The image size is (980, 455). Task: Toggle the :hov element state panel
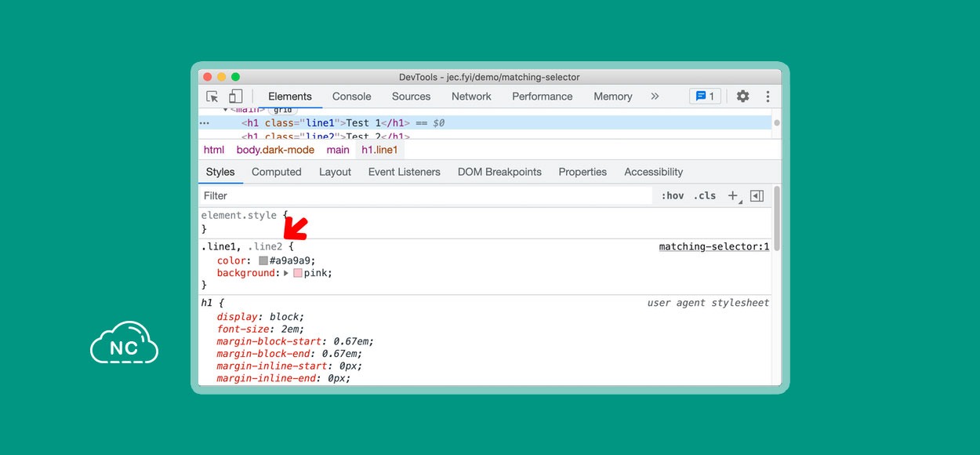(672, 196)
